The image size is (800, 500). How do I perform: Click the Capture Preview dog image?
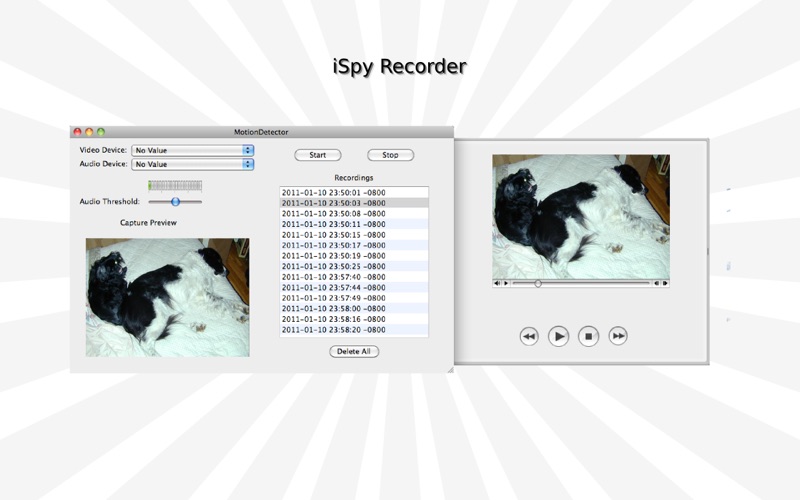[x=167, y=297]
